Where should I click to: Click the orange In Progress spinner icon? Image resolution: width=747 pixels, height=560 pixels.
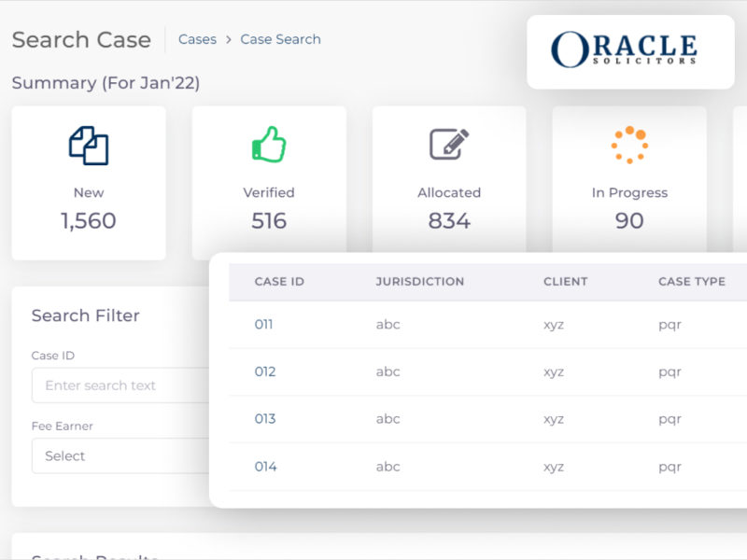[x=629, y=146]
